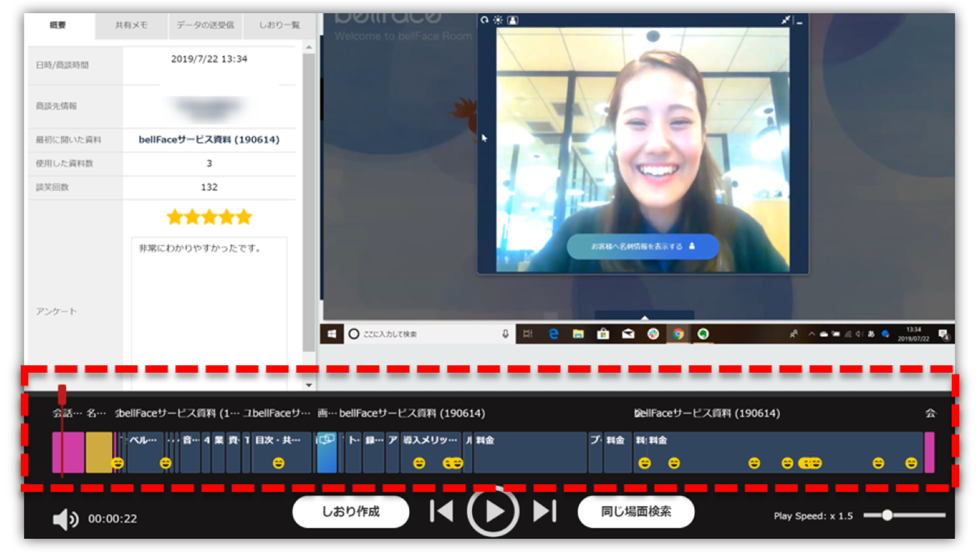Select the yellow timeline segment
The image size is (980, 552).
(99, 452)
